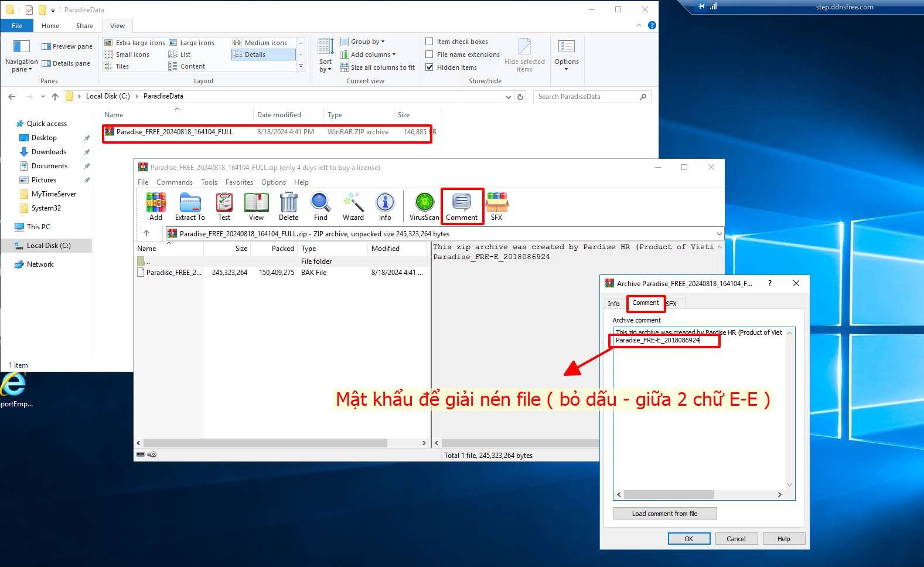Viewport: 924px width, 567px height.
Task: Click the SFX toolbar icon
Action: 496,206
